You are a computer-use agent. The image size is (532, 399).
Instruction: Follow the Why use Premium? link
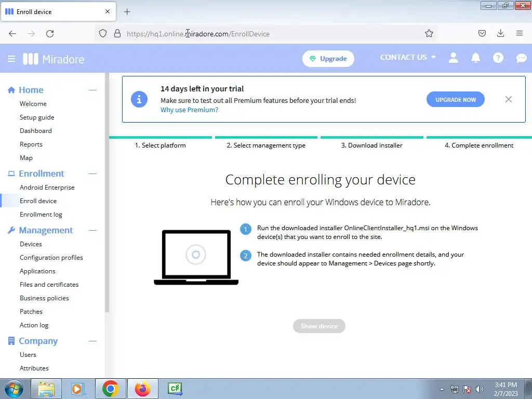[x=189, y=110]
